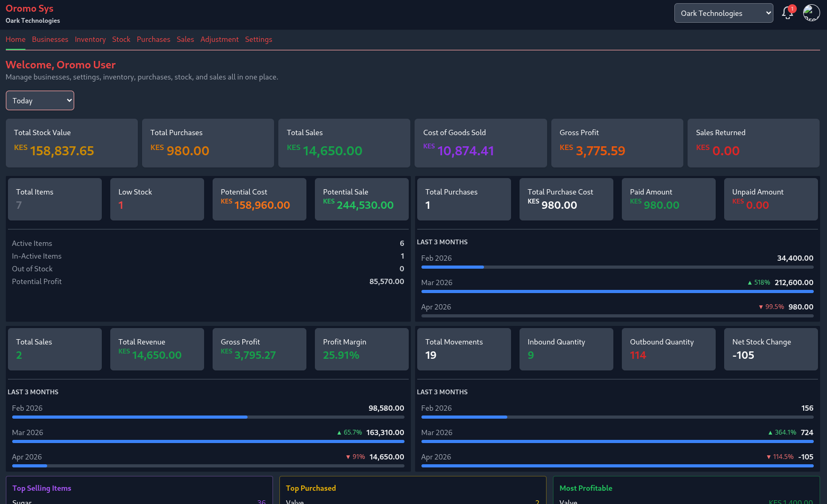Open the Businesses menu
This screenshot has height=504, width=827.
50,39
